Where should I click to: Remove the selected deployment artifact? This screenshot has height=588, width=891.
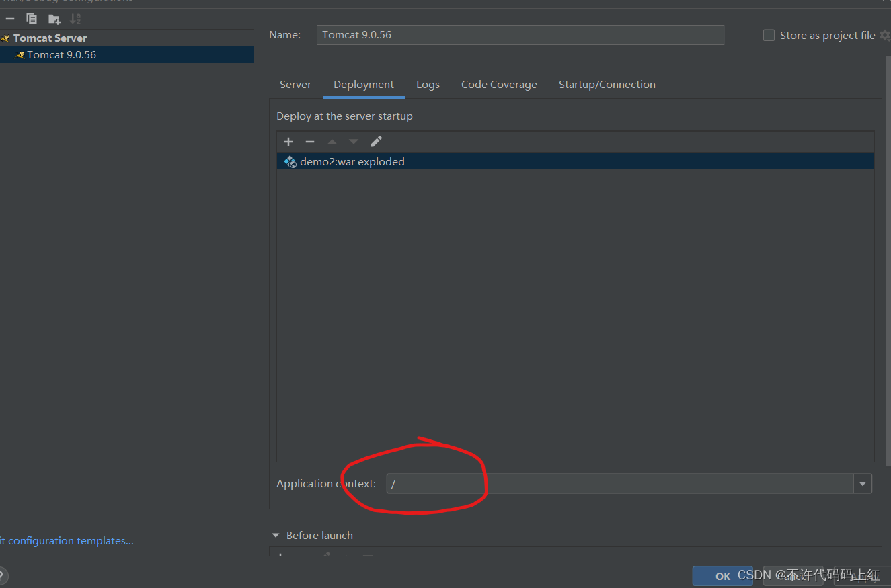pyautogui.click(x=310, y=142)
